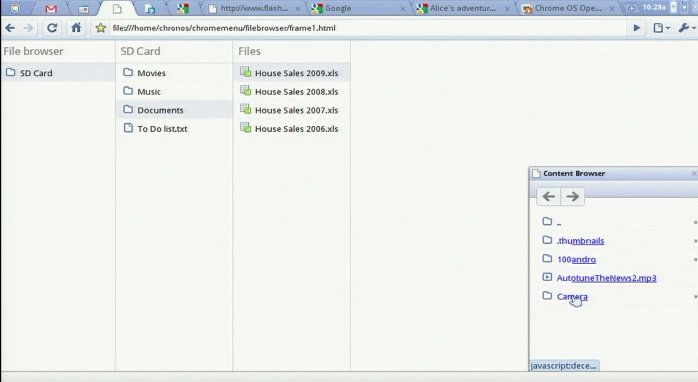698x382 pixels.
Task: Click the Documents folder icon
Action: click(128, 110)
